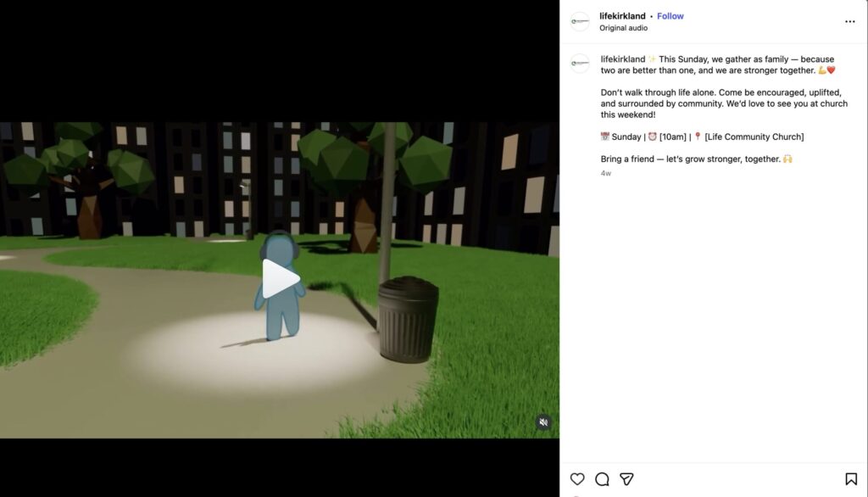The height and width of the screenshot is (497, 868).
Task: Follow the lifekirkland account
Action: [x=670, y=16]
